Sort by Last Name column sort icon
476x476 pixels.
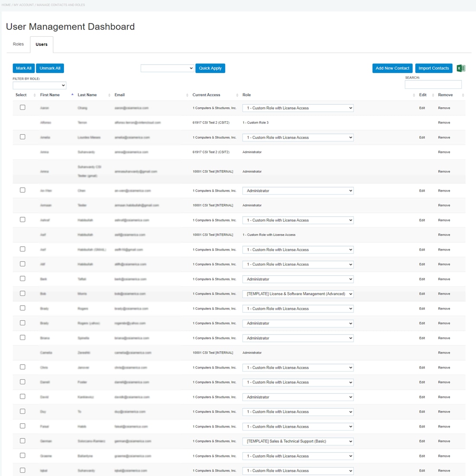coord(109,95)
